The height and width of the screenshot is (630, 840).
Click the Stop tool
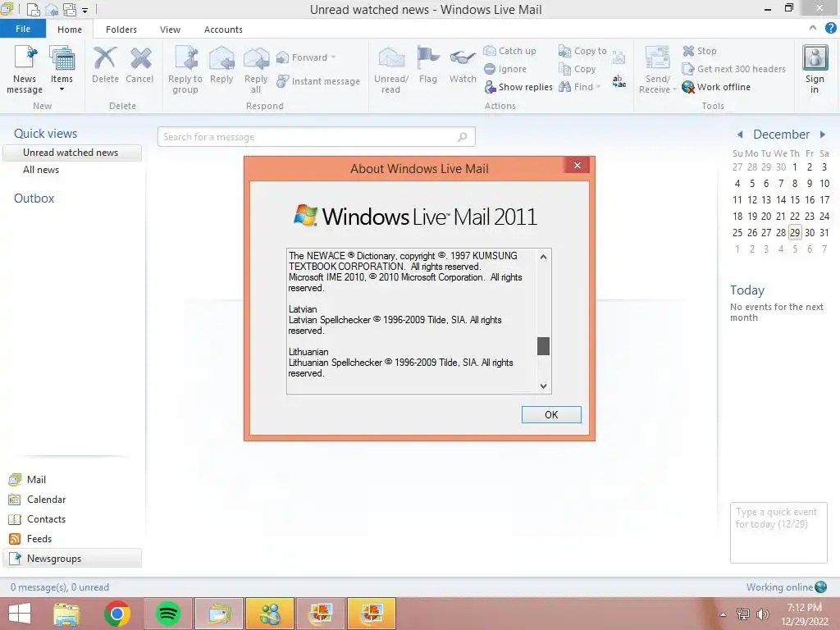[699, 51]
